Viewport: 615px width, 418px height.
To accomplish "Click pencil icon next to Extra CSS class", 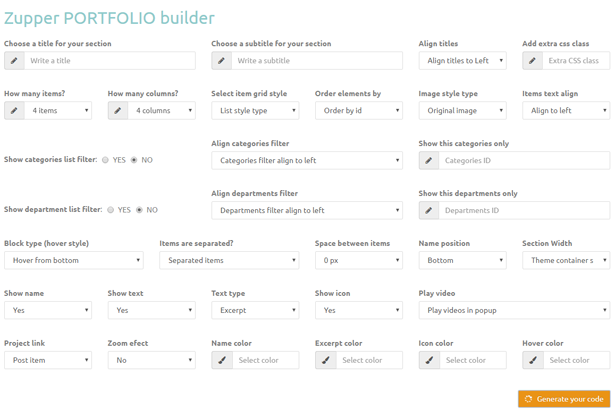I will [532, 61].
